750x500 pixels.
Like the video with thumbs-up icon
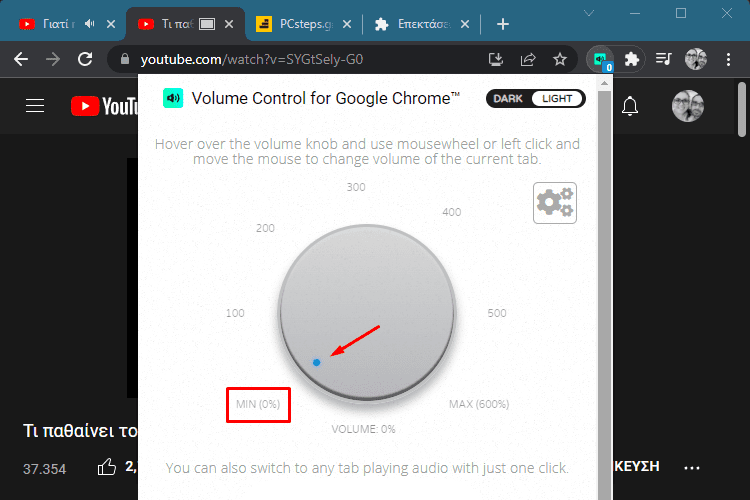[107, 467]
